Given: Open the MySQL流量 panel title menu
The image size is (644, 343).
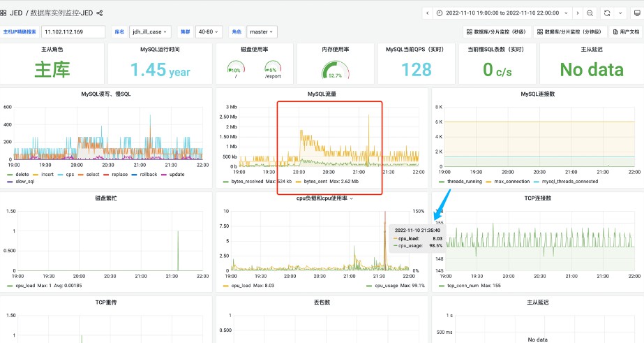Looking at the screenshot, I should point(322,94).
